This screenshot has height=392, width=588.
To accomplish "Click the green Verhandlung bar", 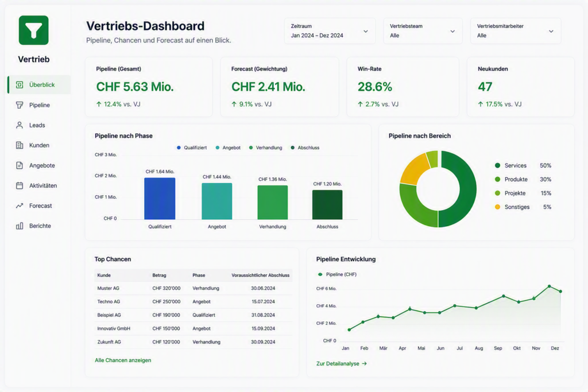I will tap(273, 203).
